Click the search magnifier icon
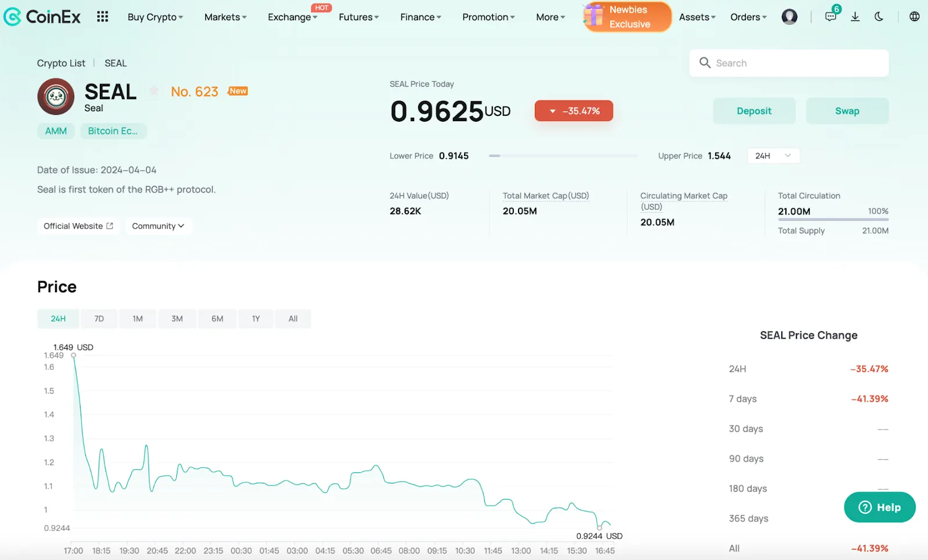The height and width of the screenshot is (560, 928). [705, 63]
